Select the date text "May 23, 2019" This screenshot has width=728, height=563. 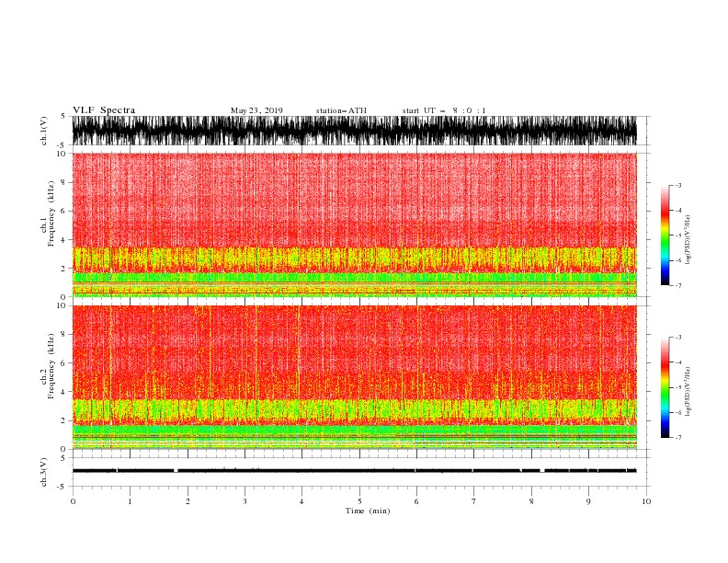(256, 110)
